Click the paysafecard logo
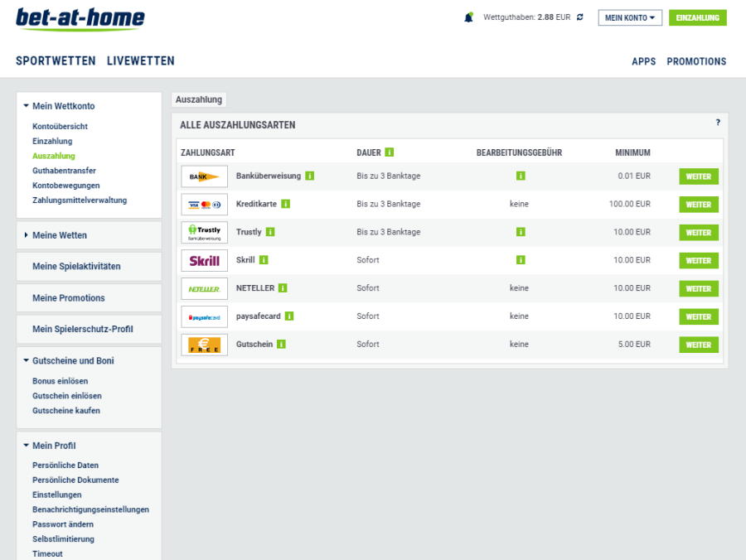Screen dimensions: 746x560 click(205, 316)
